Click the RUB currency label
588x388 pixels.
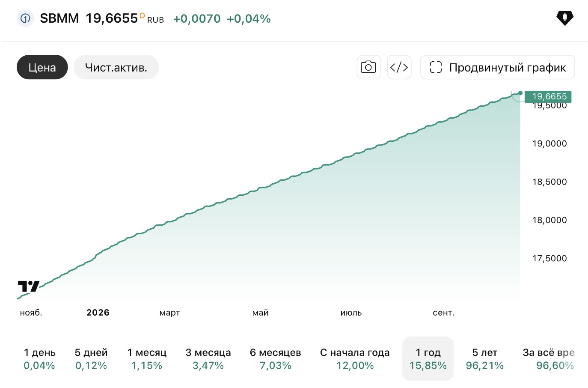pyautogui.click(x=156, y=20)
